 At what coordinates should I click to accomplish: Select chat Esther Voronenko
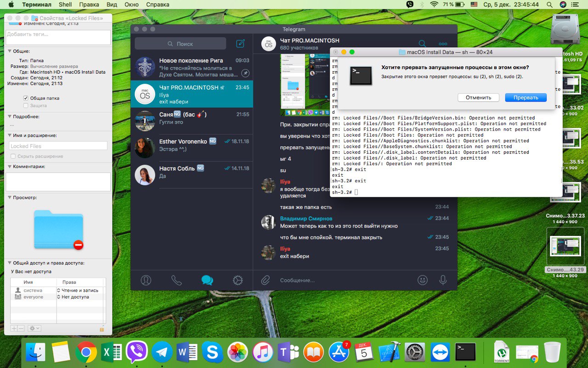[x=192, y=148]
